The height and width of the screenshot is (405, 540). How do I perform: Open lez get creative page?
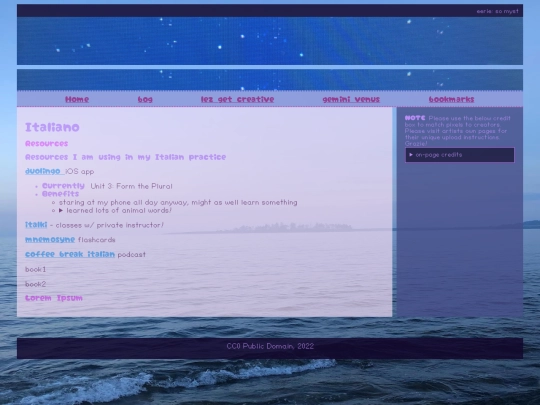(x=238, y=100)
